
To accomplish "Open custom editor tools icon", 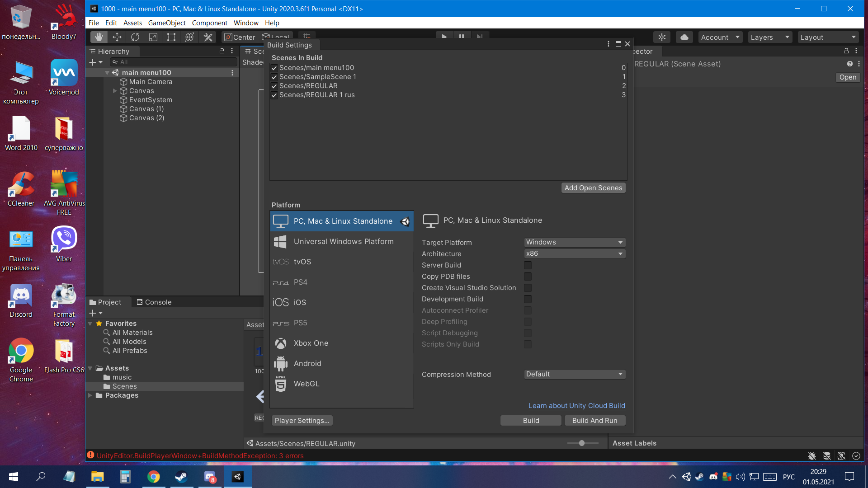I will coord(208,37).
